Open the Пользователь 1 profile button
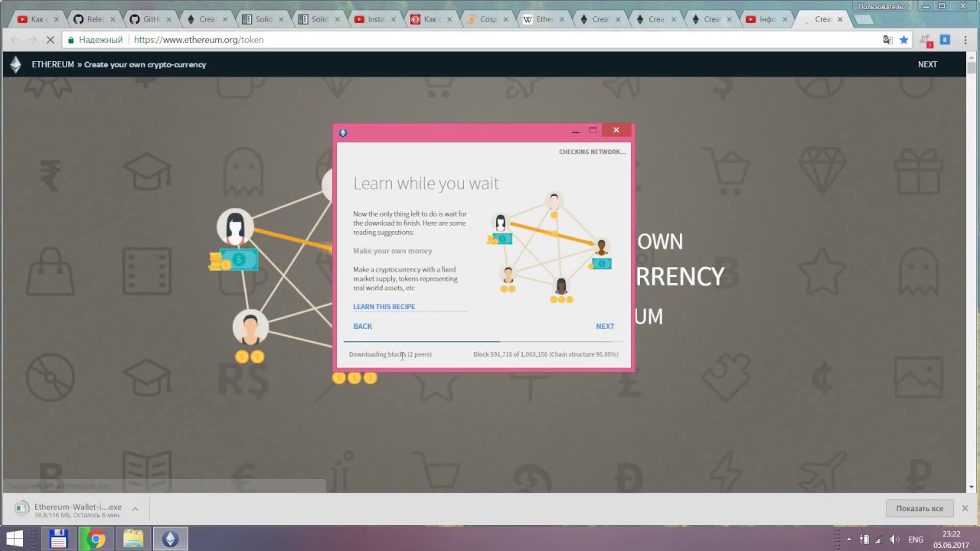 (883, 6)
